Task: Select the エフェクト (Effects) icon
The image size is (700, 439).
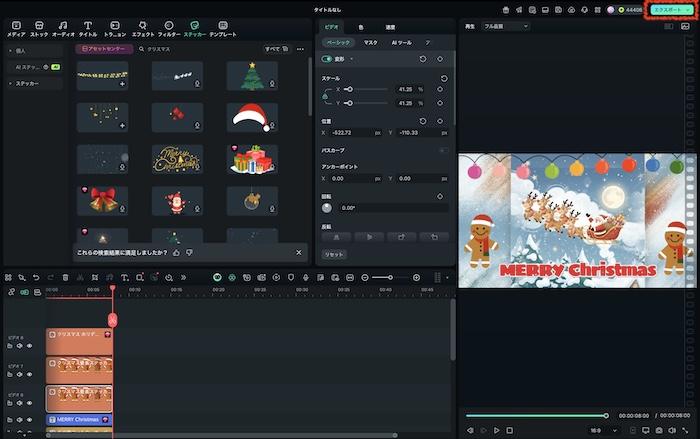Action: (143, 28)
